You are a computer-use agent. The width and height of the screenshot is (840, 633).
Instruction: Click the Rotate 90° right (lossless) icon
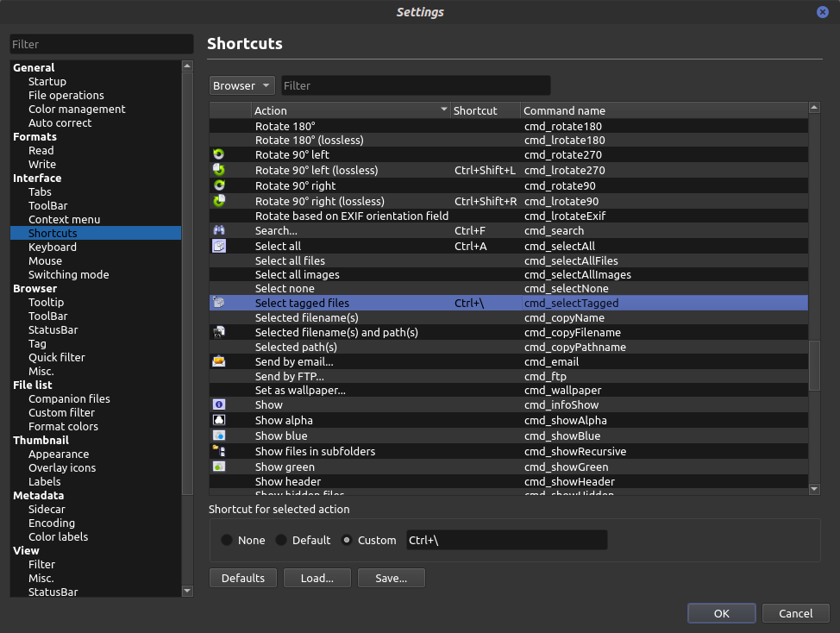click(x=218, y=201)
